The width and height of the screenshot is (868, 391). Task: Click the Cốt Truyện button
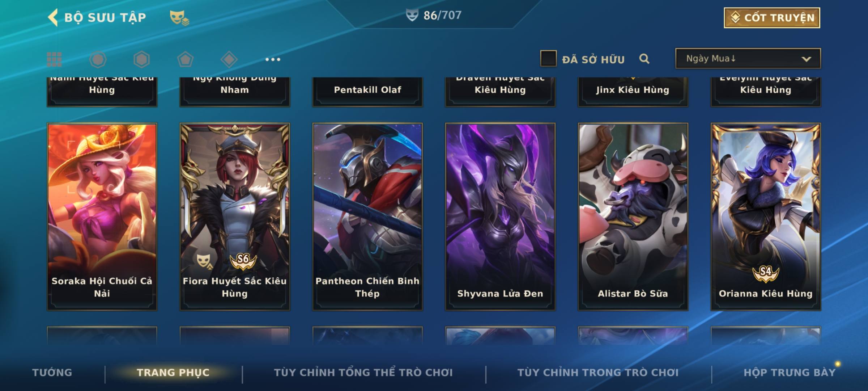click(x=772, y=18)
